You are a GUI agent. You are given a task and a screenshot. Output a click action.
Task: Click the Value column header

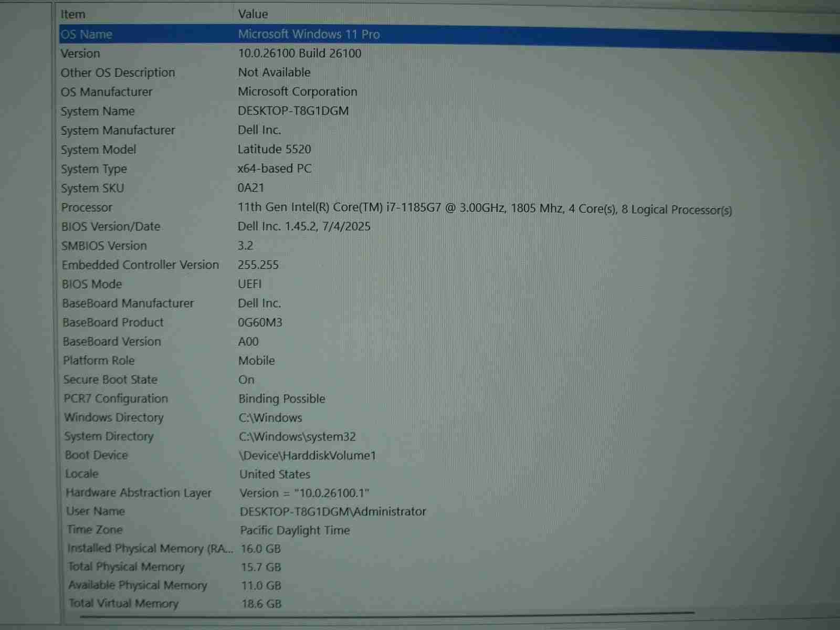point(253,14)
